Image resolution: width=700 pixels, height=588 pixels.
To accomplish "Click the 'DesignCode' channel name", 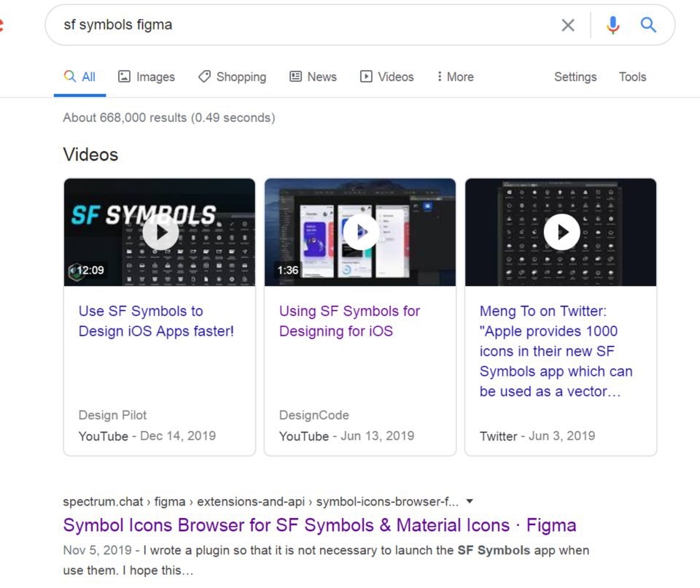I will (314, 415).
